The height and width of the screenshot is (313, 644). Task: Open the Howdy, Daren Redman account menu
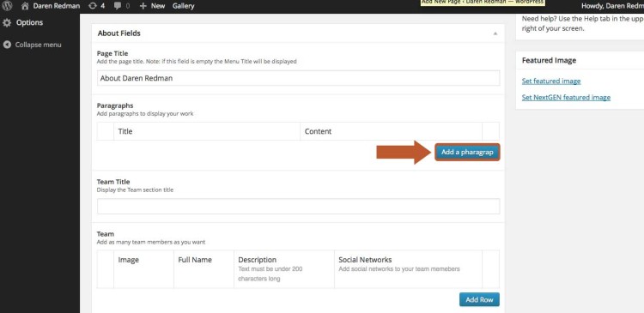click(612, 6)
